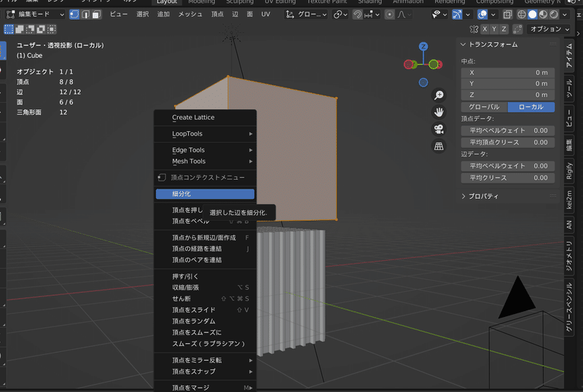Select the intersect-selection mode icon
The width and height of the screenshot is (583, 392).
[x=52, y=29]
